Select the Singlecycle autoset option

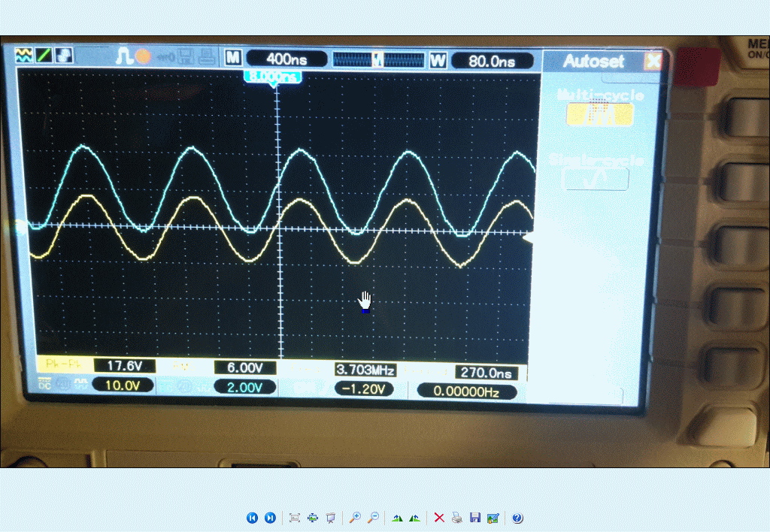pos(595,178)
